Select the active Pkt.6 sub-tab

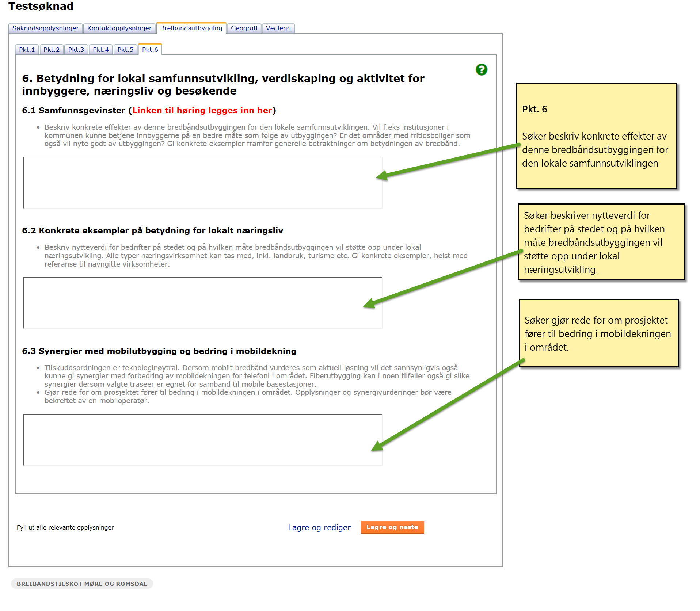pyautogui.click(x=150, y=49)
